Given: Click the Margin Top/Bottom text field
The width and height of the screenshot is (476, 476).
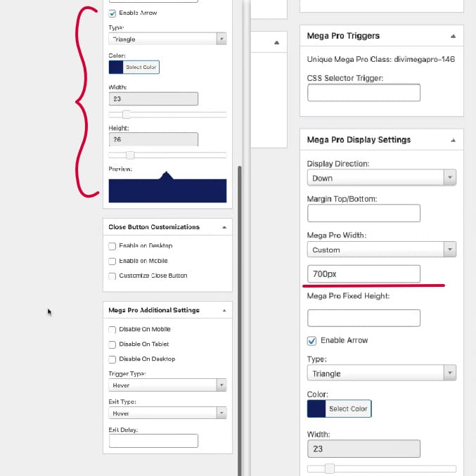Looking at the screenshot, I should click(x=364, y=214).
